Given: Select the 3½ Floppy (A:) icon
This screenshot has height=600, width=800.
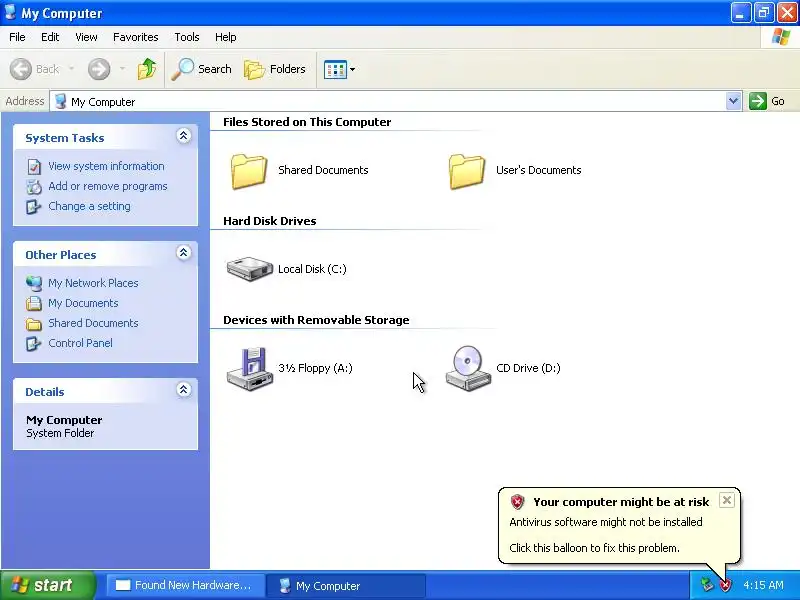Looking at the screenshot, I should (x=249, y=369).
